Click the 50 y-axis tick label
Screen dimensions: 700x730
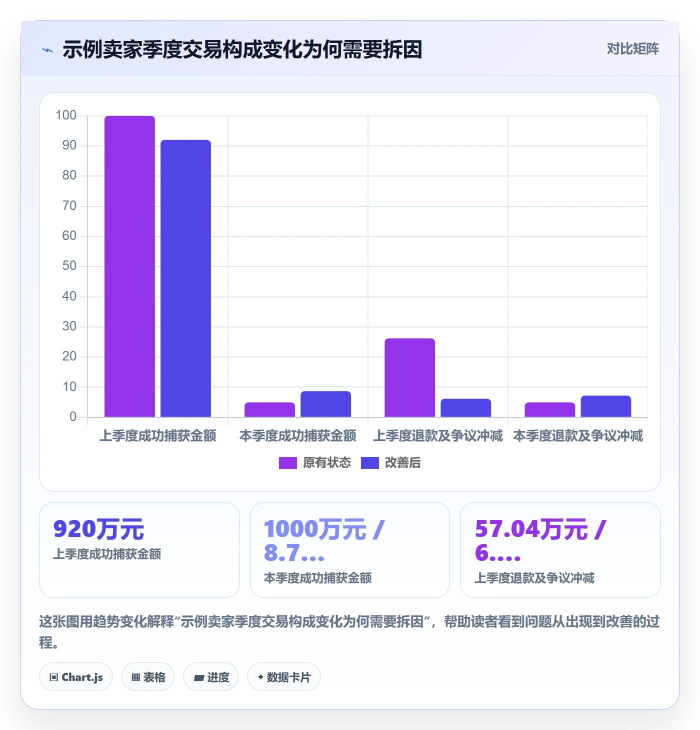pos(69,266)
